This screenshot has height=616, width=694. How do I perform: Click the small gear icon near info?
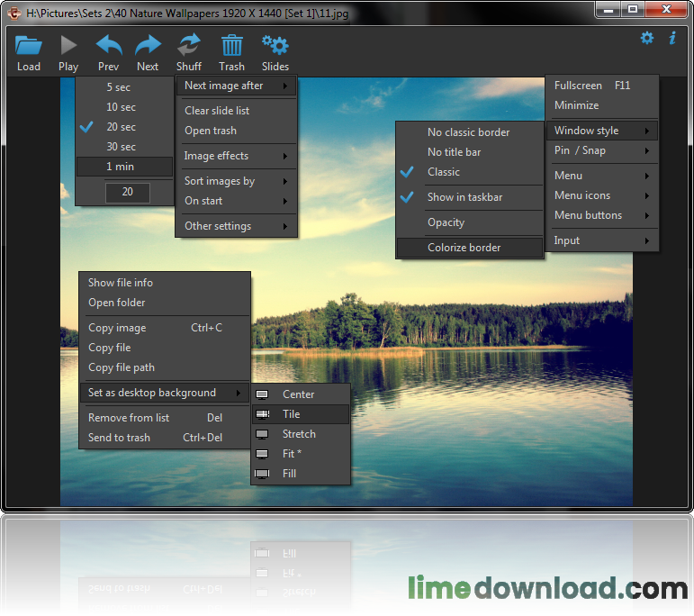(x=646, y=38)
